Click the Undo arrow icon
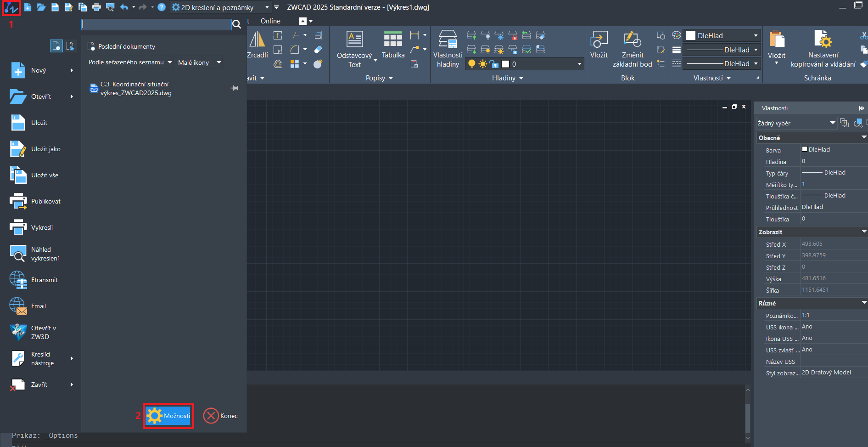Screen dimensions: 868x447 pyautogui.click(x=124, y=7)
